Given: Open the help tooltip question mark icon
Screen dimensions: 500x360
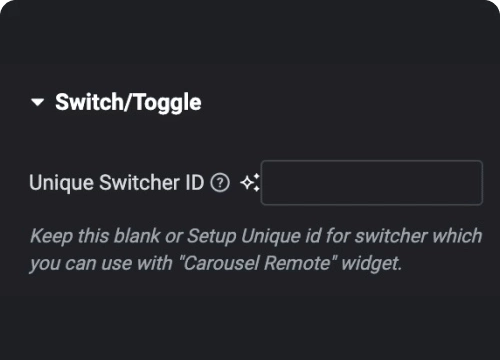Looking at the screenshot, I should pyautogui.click(x=220, y=183).
